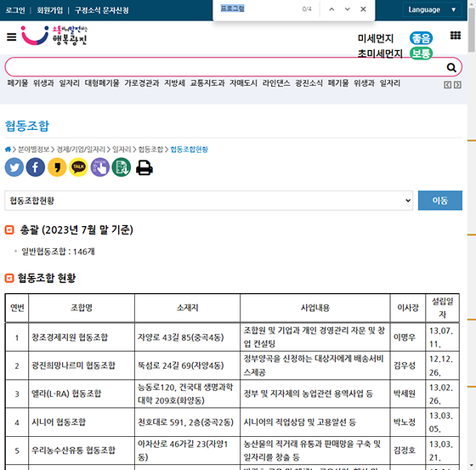Select 가로경관과 keyword
This screenshot has height=470, width=476.
point(142,83)
